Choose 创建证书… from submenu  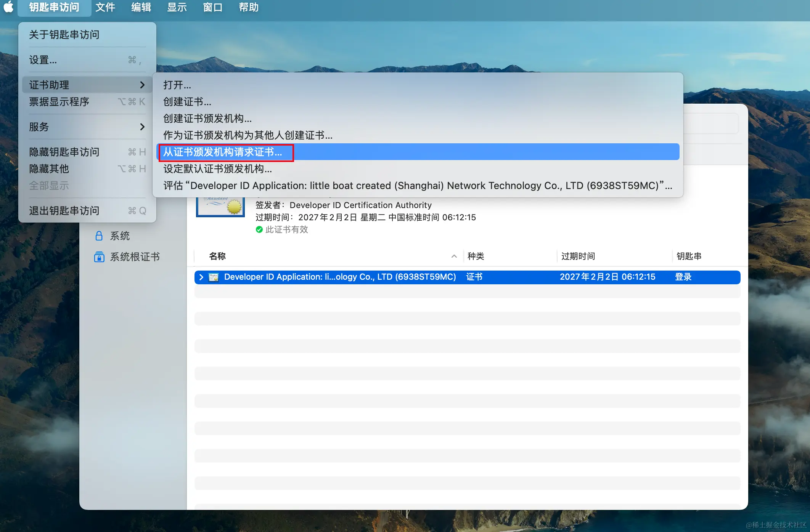[x=187, y=102]
